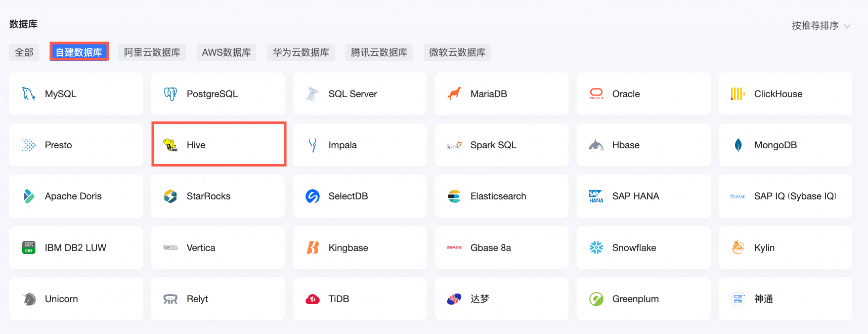Image resolution: width=868 pixels, height=334 pixels.
Task: Pick the StarRocks label text
Action: click(x=208, y=196)
